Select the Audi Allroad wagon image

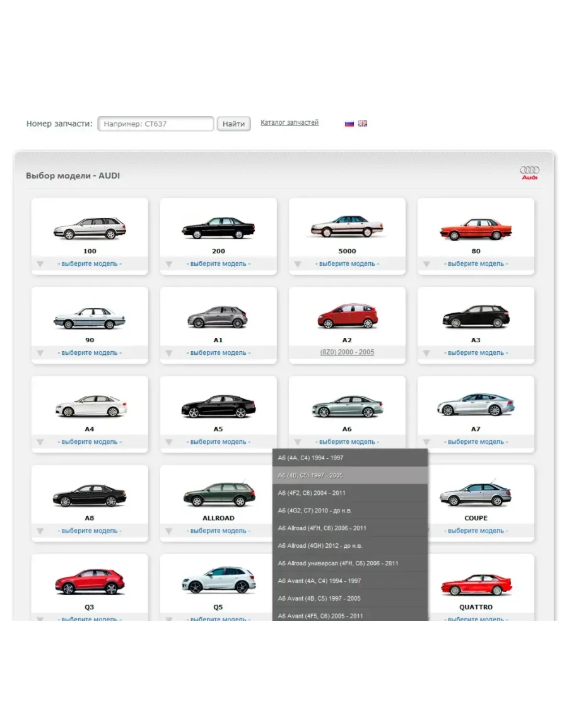click(x=218, y=494)
